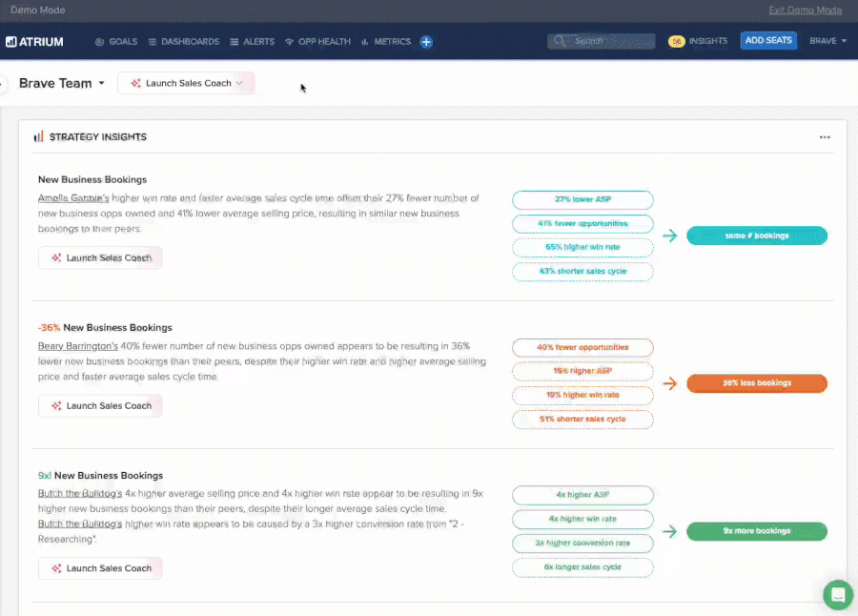Launch Sales Coach for Beary Barrington insight
858x616 pixels.
click(x=100, y=405)
